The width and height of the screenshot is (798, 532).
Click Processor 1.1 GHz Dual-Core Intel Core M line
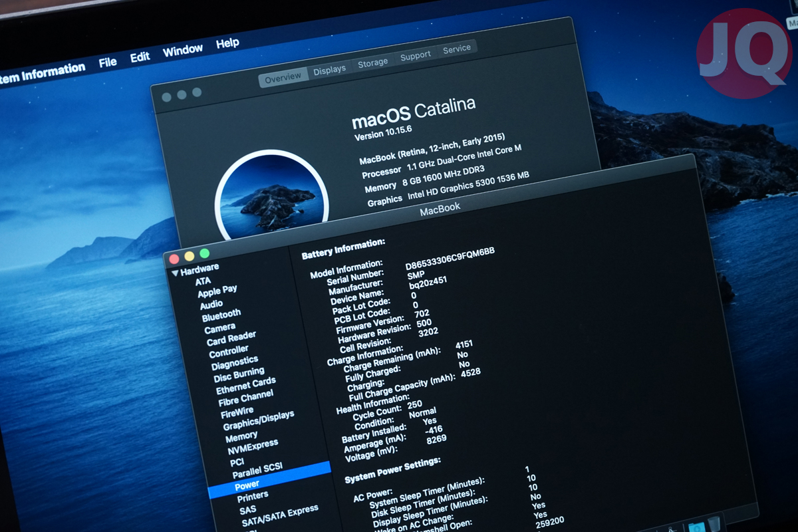pos(442,163)
